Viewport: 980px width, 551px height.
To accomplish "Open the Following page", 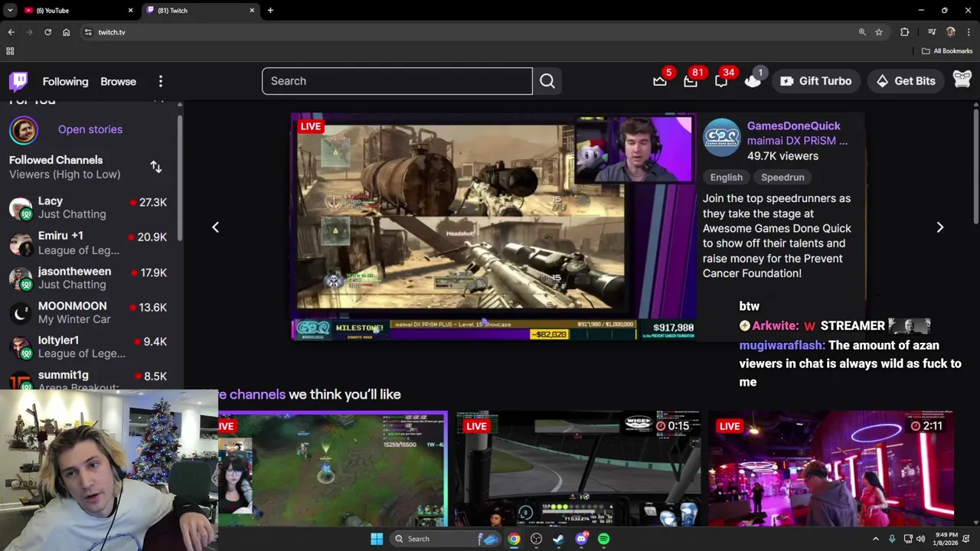I will 65,81.
